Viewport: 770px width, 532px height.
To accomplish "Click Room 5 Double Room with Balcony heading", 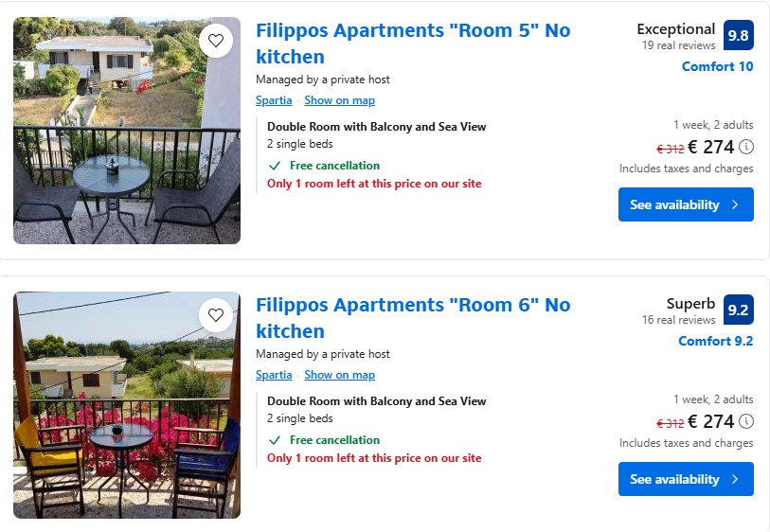I will click(376, 127).
